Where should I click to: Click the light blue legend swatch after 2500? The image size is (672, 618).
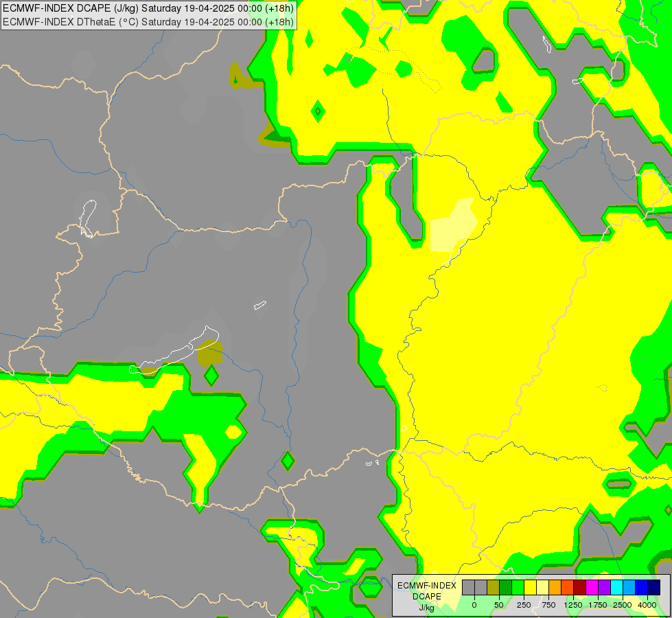629,587
